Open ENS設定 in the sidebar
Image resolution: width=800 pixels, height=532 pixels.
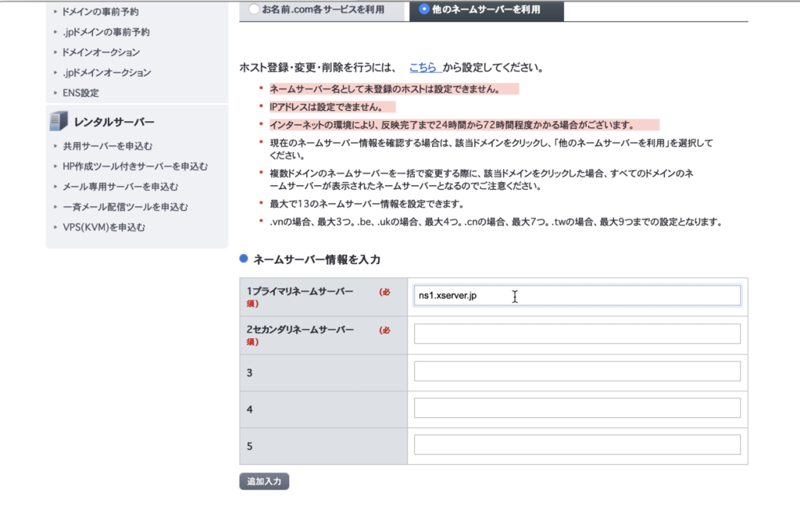[x=80, y=93]
